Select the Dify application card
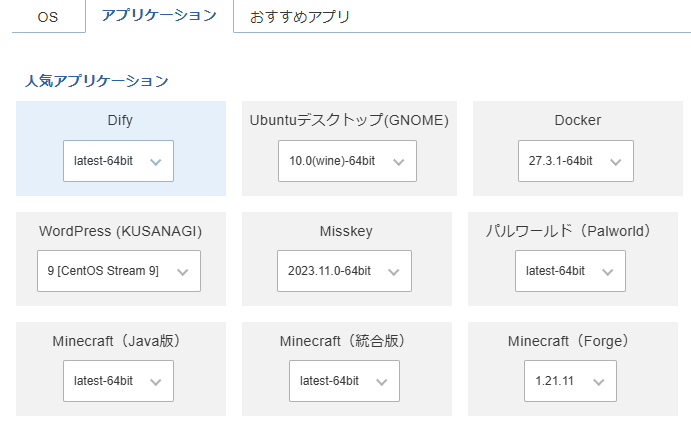 [120, 120]
